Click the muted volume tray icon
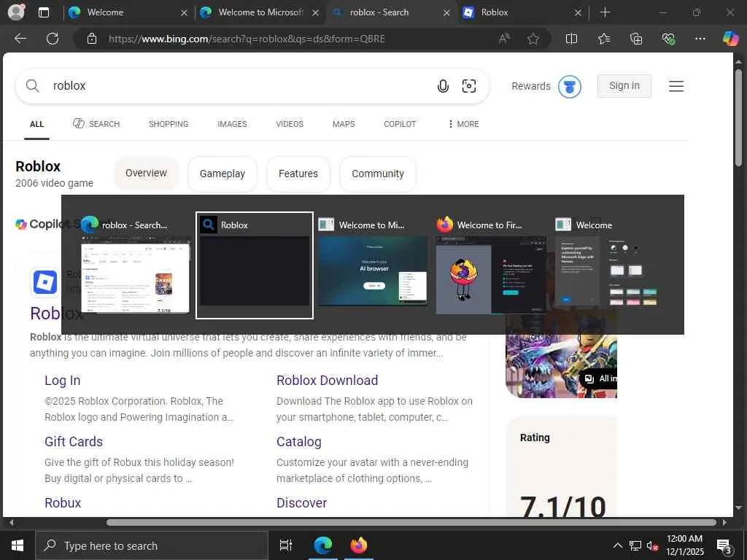747x560 pixels. pos(652,545)
